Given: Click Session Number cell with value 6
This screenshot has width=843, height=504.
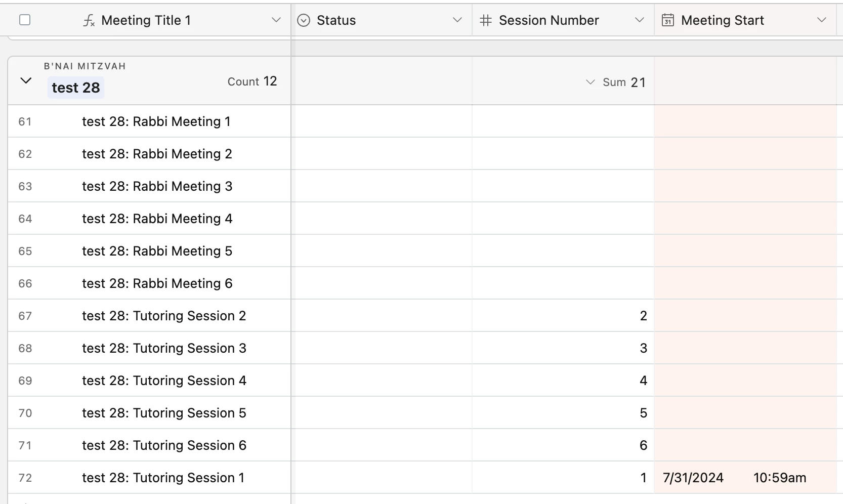Looking at the screenshot, I should (x=563, y=445).
